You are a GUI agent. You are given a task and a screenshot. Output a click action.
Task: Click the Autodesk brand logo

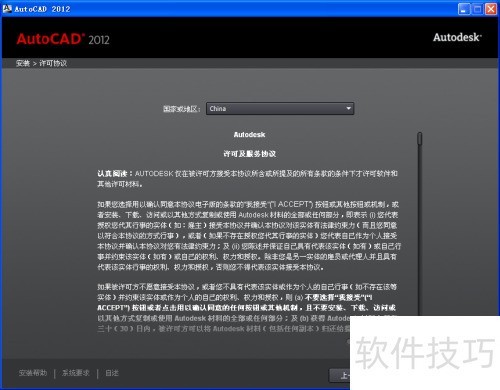click(457, 37)
